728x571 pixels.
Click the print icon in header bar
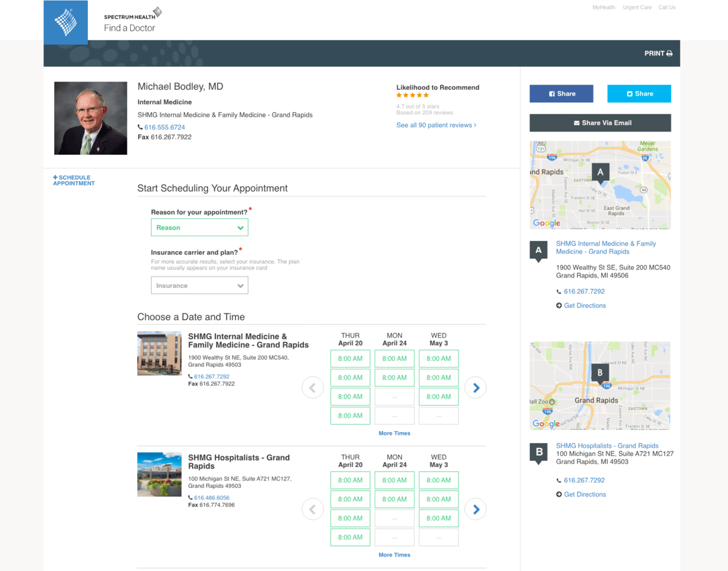pyautogui.click(x=669, y=54)
